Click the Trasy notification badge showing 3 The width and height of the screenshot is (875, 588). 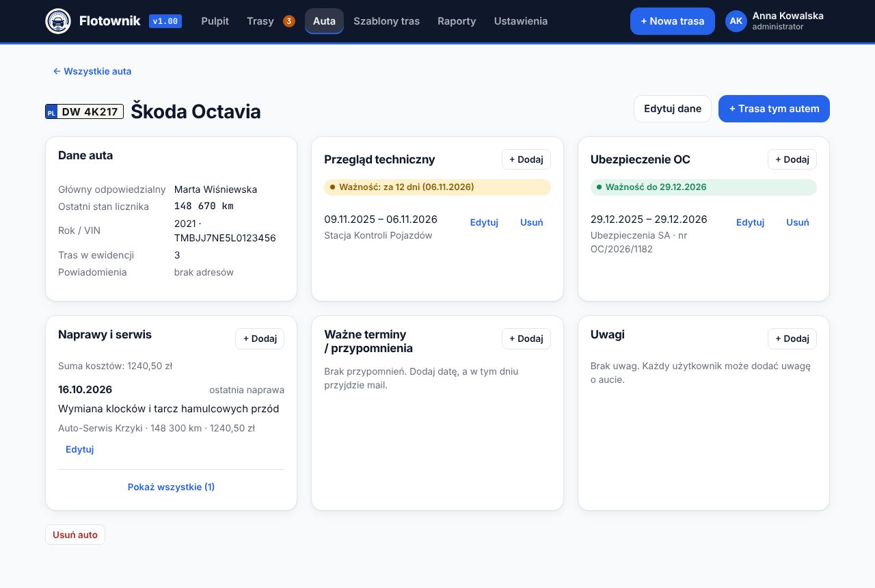289,21
